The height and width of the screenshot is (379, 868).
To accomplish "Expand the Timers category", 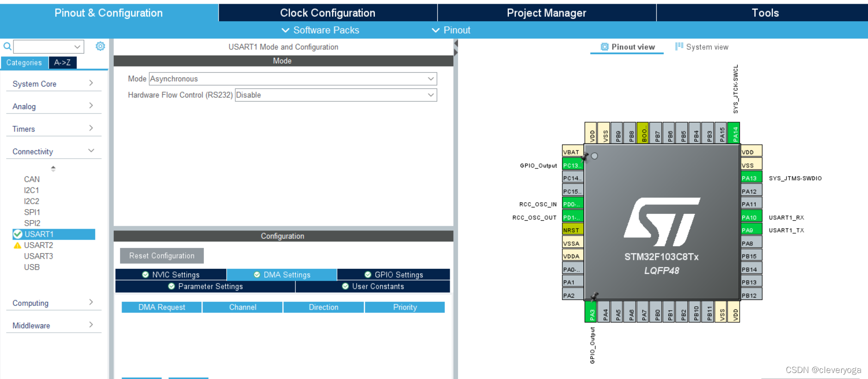I will (54, 129).
